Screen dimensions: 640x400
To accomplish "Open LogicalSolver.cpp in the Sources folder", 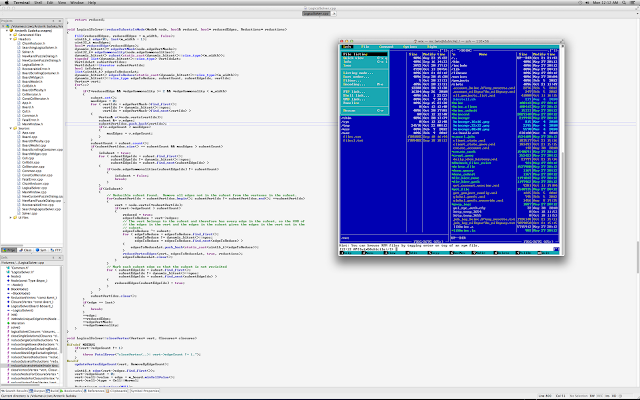I will pos(35,188).
